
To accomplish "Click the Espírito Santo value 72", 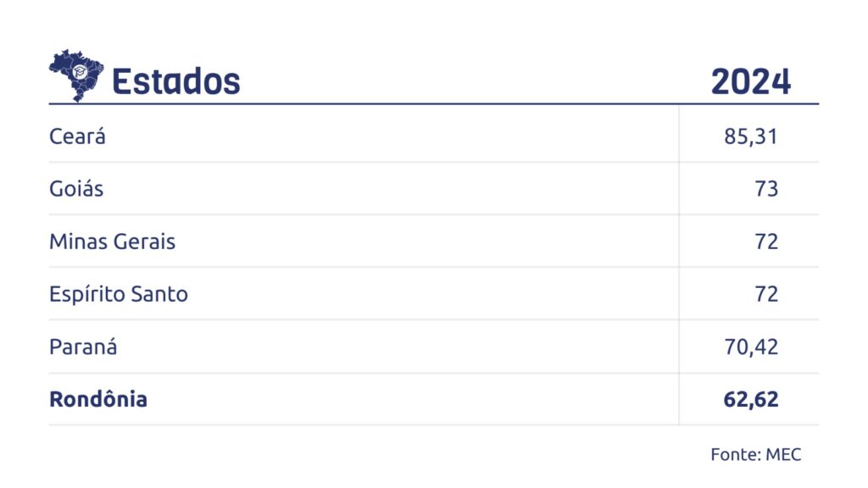I will 766,294.
